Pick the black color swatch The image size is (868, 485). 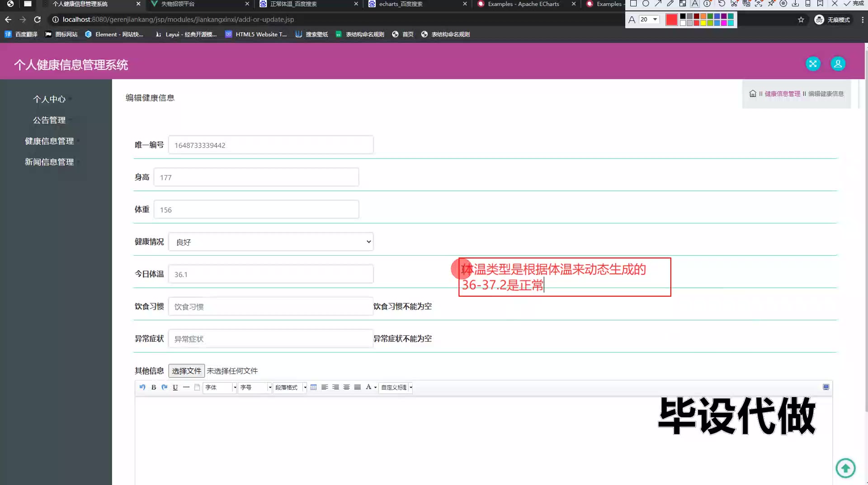pos(683,16)
